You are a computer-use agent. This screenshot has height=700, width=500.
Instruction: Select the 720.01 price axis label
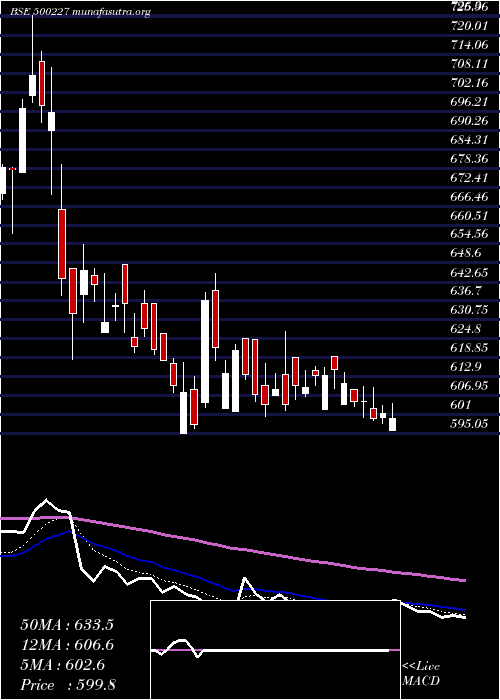[468, 26]
